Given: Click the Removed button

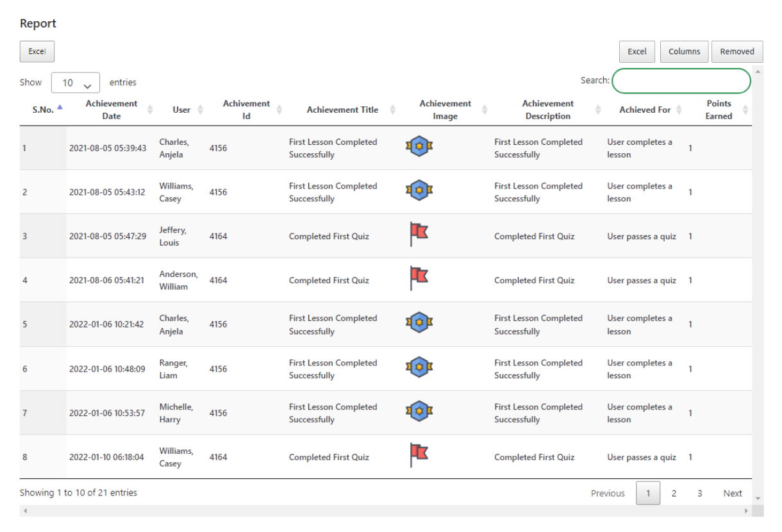Looking at the screenshot, I should tap(737, 52).
